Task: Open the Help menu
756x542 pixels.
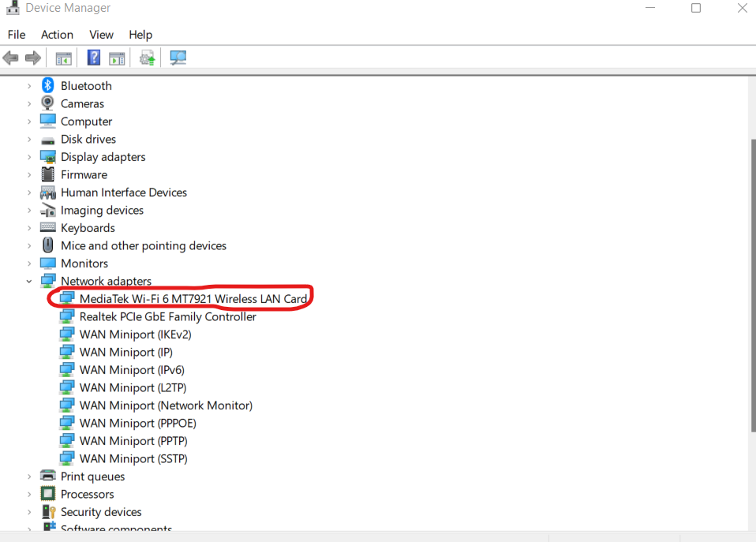Action: coord(140,35)
